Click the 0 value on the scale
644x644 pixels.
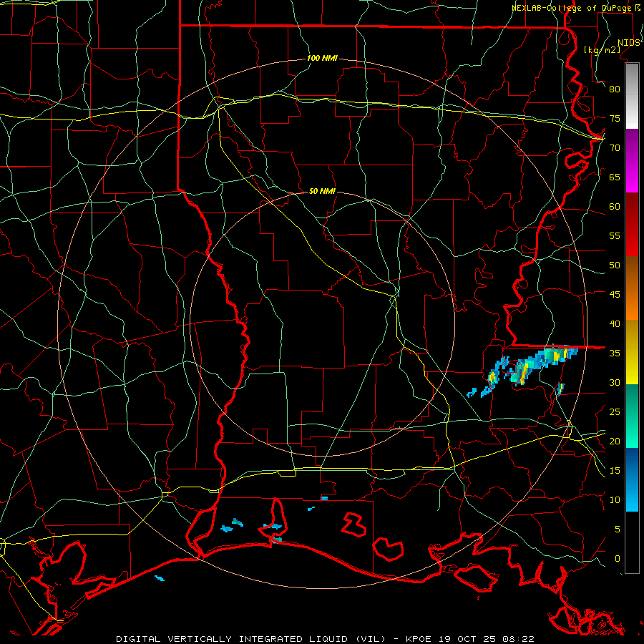click(x=618, y=559)
